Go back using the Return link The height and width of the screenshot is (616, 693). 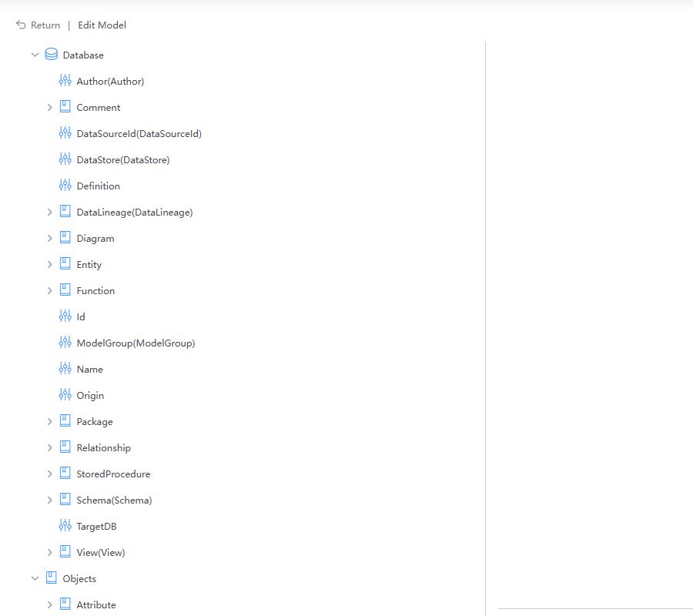(45, 25)
